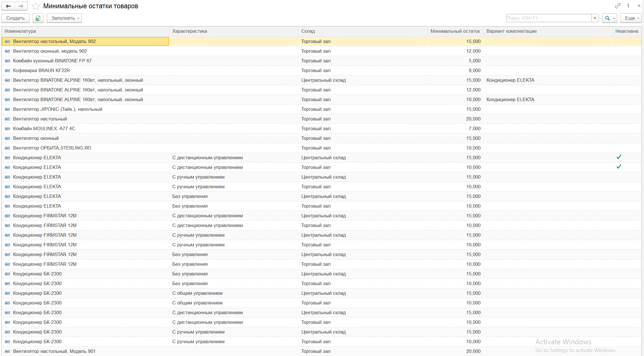Viewport: 644px width, 356px height.
Task: Select Комбайн MOULINEX A77 4C name cell
Action: coord(44,129)
